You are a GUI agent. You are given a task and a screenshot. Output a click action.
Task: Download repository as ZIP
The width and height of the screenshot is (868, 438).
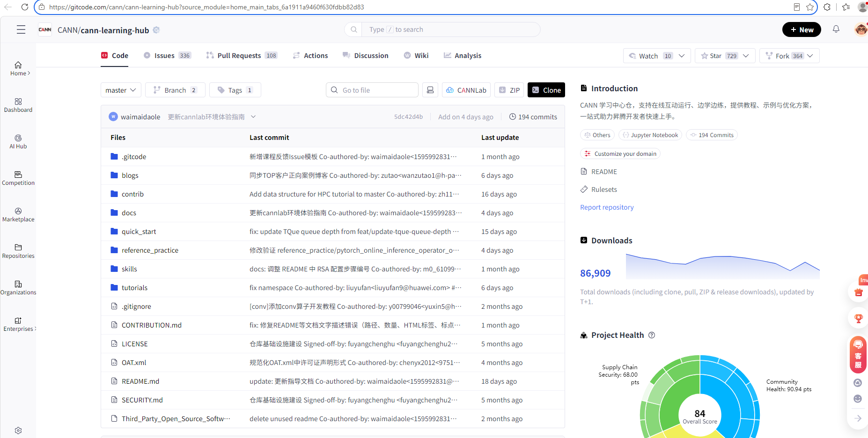509,90
